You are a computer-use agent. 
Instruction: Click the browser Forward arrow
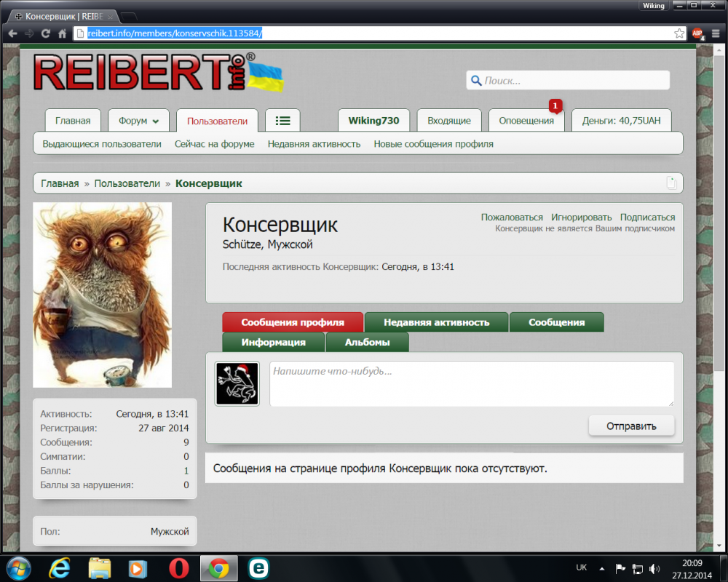[x=29, y=33]
